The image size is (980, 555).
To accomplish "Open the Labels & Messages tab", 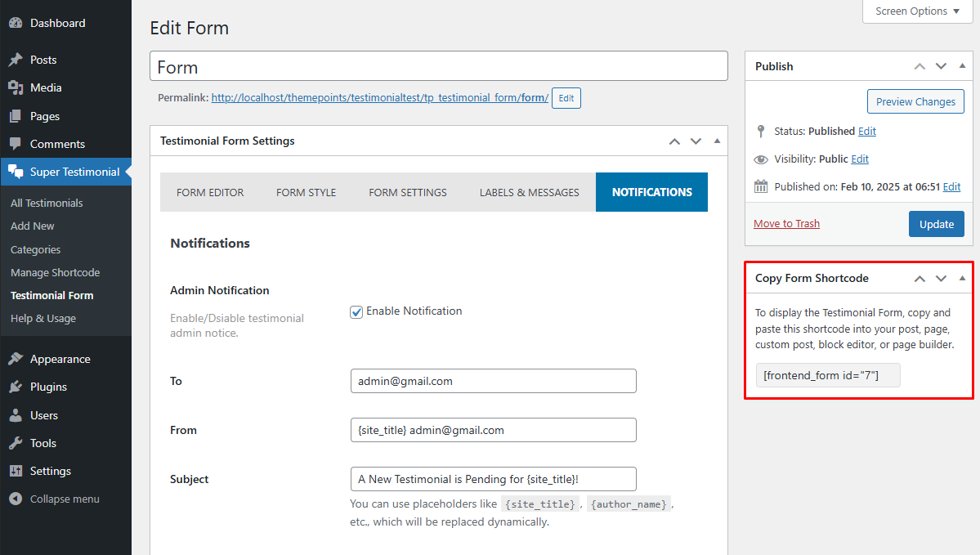I will click(530, 193).
